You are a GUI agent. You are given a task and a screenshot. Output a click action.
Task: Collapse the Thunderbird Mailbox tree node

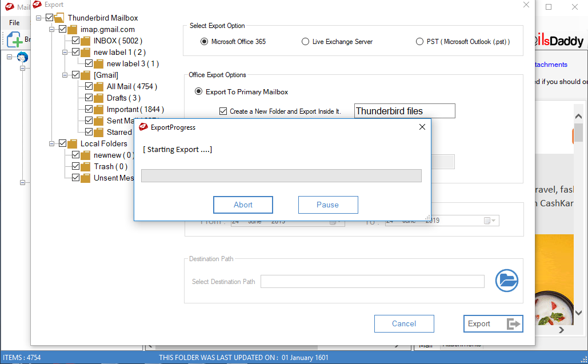point(39,18)
